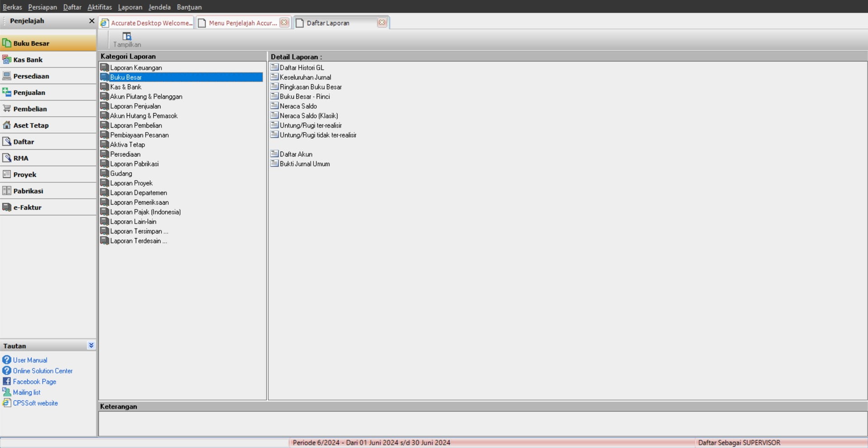The height and width of the screenshot is (448, 868).
Task: Close the Daftar Laporan tab
Action: [x=382, y=22]
